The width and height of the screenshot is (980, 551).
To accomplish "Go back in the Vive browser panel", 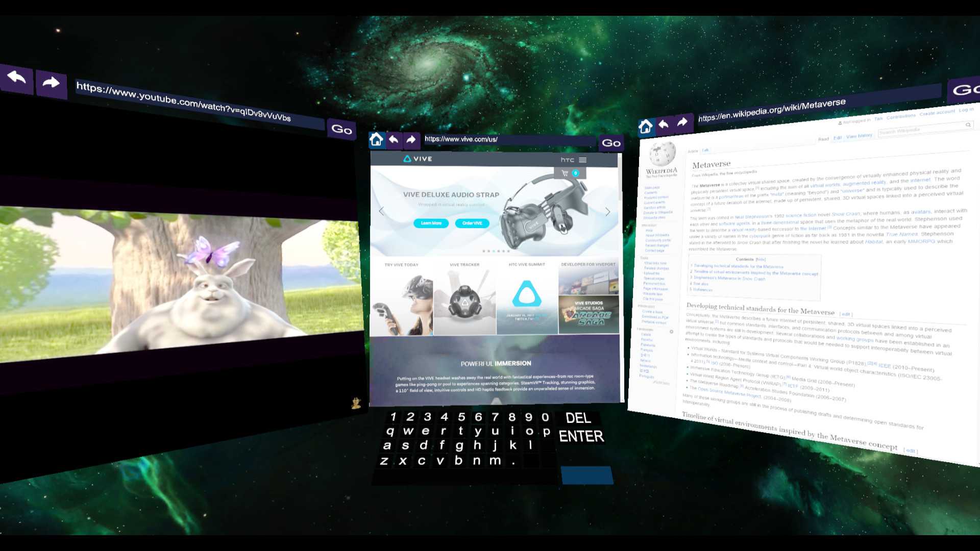I will coord(394,139).
